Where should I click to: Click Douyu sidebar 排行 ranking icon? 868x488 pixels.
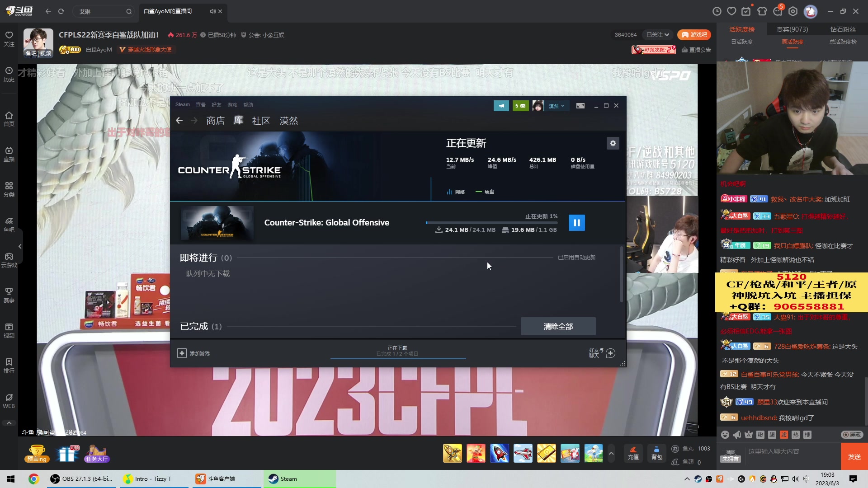[x=9, y=366]
